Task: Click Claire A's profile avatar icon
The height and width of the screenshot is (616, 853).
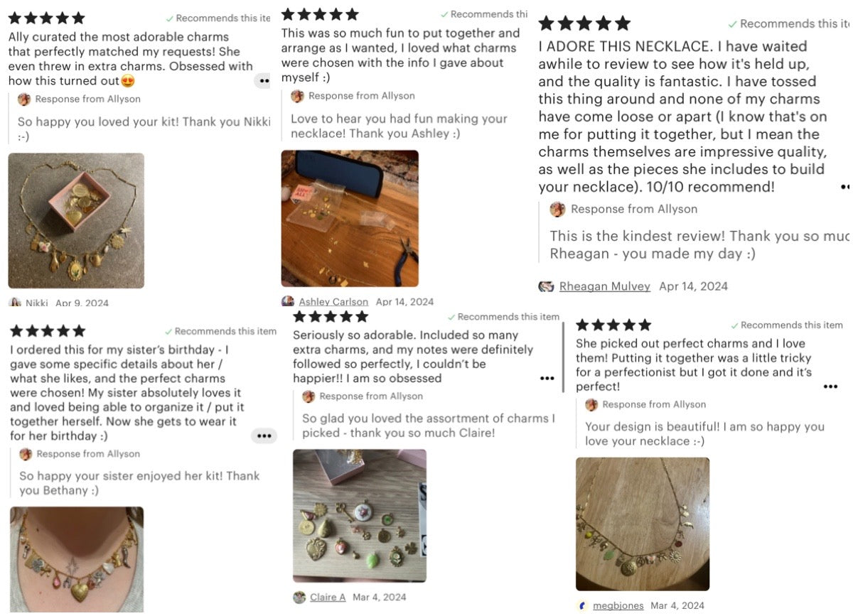Action: [299, 597]
